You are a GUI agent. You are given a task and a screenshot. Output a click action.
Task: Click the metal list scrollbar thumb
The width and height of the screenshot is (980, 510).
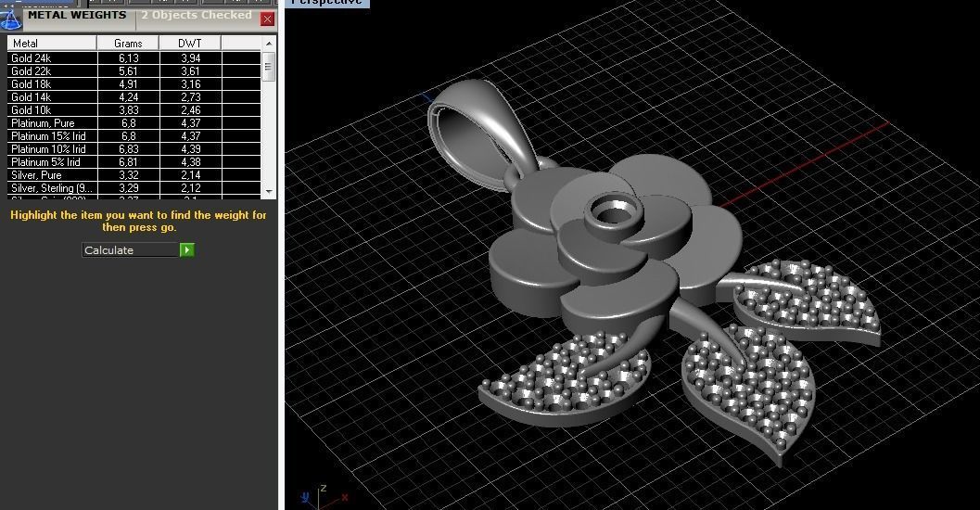coord(269,67)
